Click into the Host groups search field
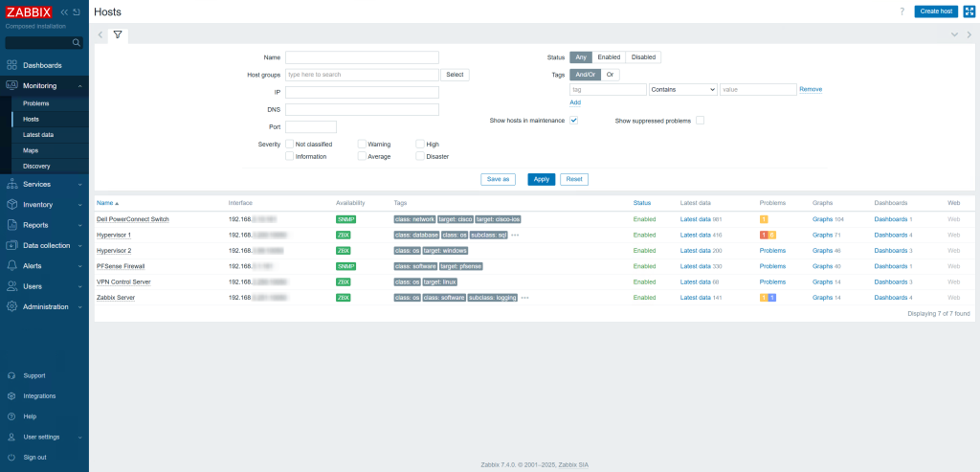 click(362, 75)
